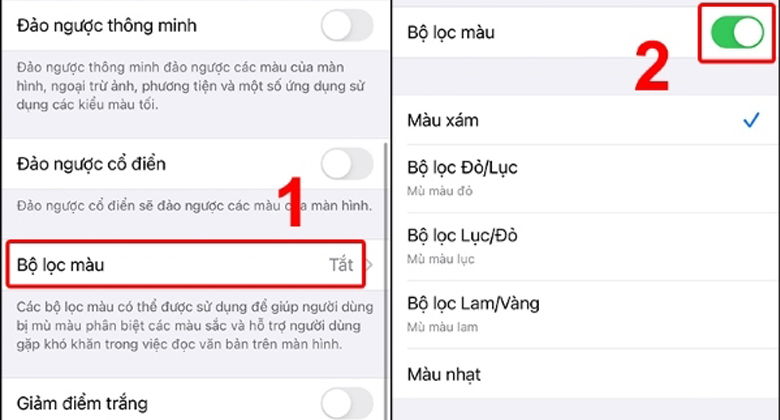Click the Mù màu lục subtitle
This screenshot has width=780, height=420.
point(441,259)
